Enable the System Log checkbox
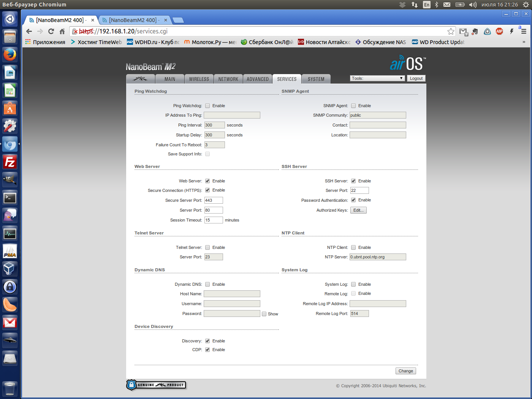This screenshot has height=399, width=532. (353, 284)
